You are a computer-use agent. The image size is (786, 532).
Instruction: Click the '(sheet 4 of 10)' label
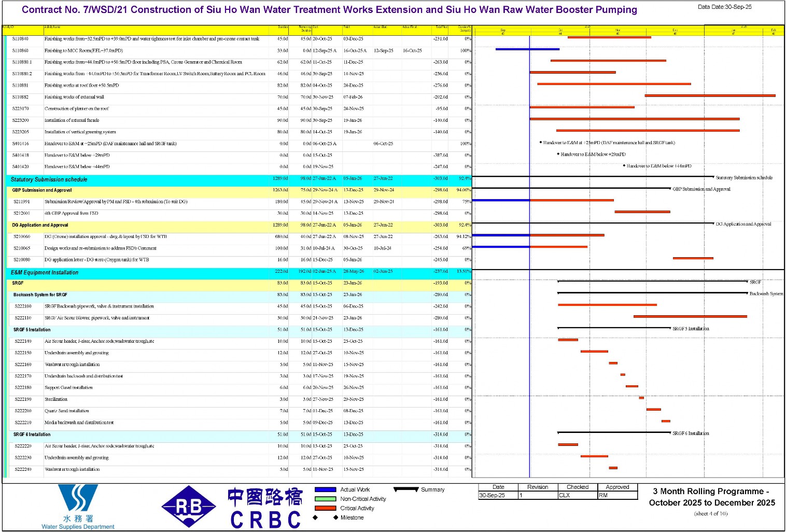pyautogui.click(x=711, y=514)
